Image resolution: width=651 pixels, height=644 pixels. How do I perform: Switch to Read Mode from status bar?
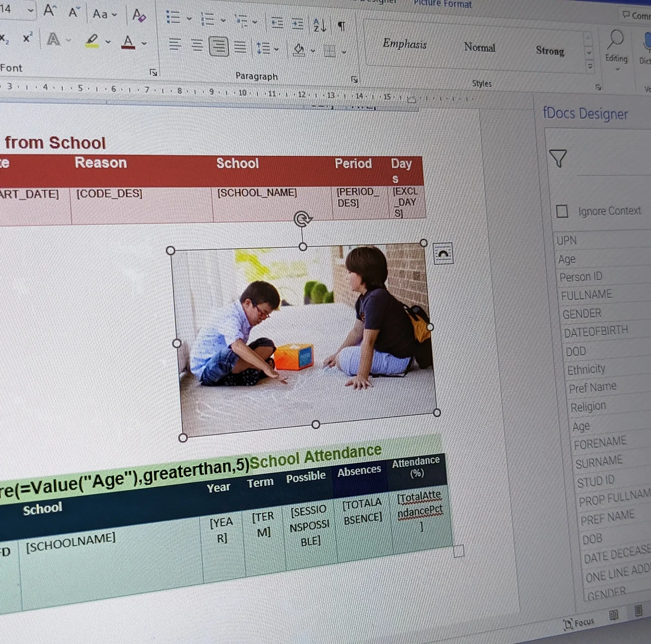614,615
